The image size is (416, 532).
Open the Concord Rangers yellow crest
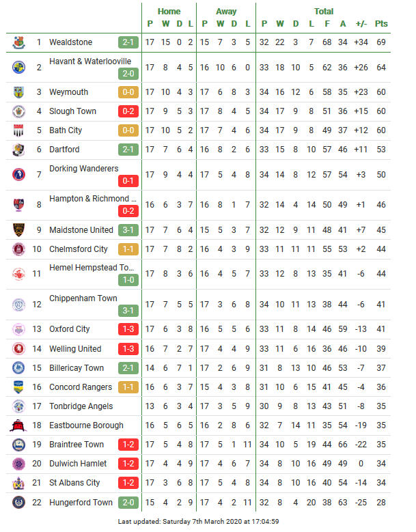pyautogui.click(x=18, y=387)
